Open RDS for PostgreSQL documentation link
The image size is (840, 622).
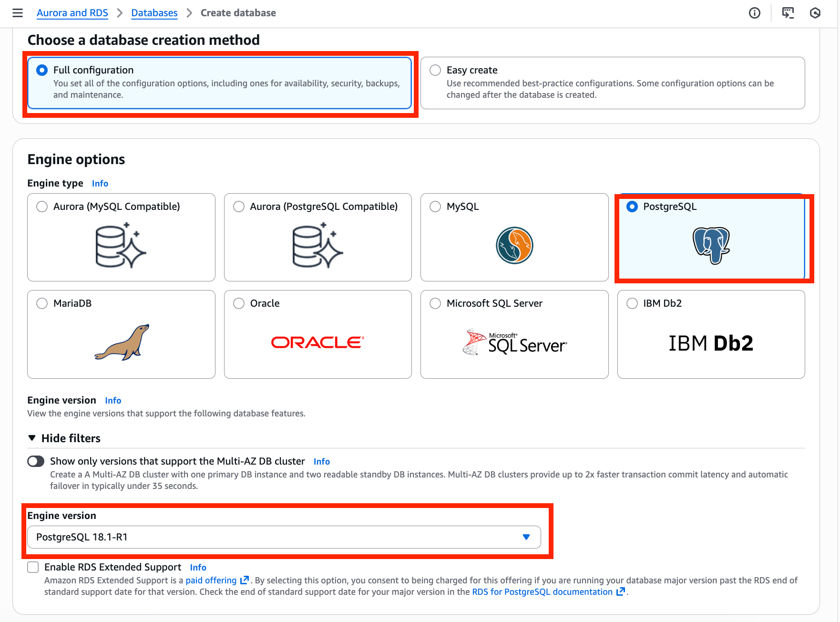click(x=542, y=591)
